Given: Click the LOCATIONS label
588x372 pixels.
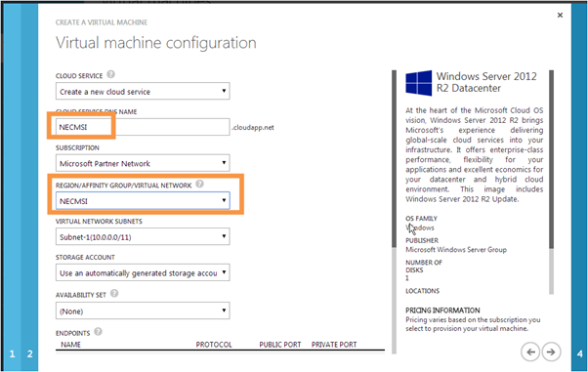Looking at the screenshot, I should (422, 291).
